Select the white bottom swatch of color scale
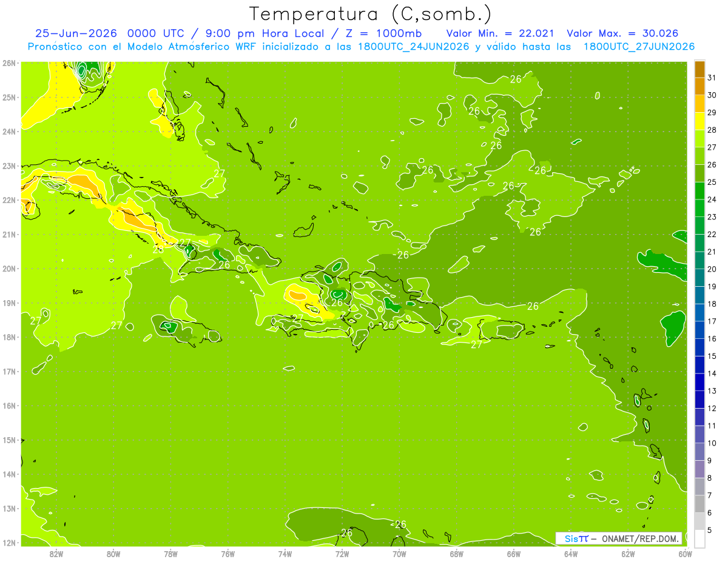 coord(699,538)
